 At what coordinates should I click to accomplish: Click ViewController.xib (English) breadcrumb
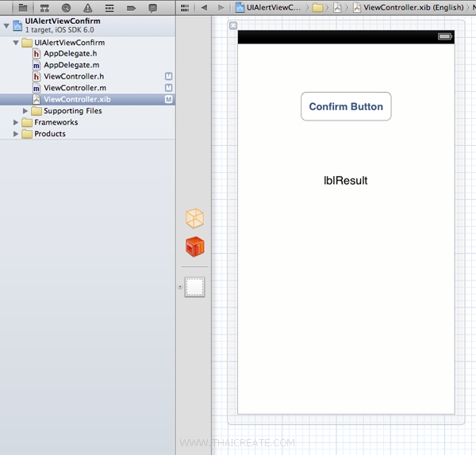409,8
